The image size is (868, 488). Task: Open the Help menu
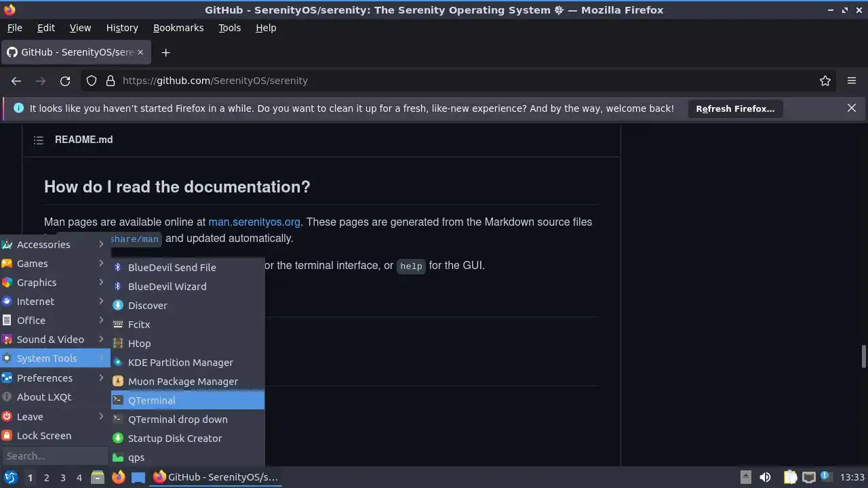coord(266,28)
